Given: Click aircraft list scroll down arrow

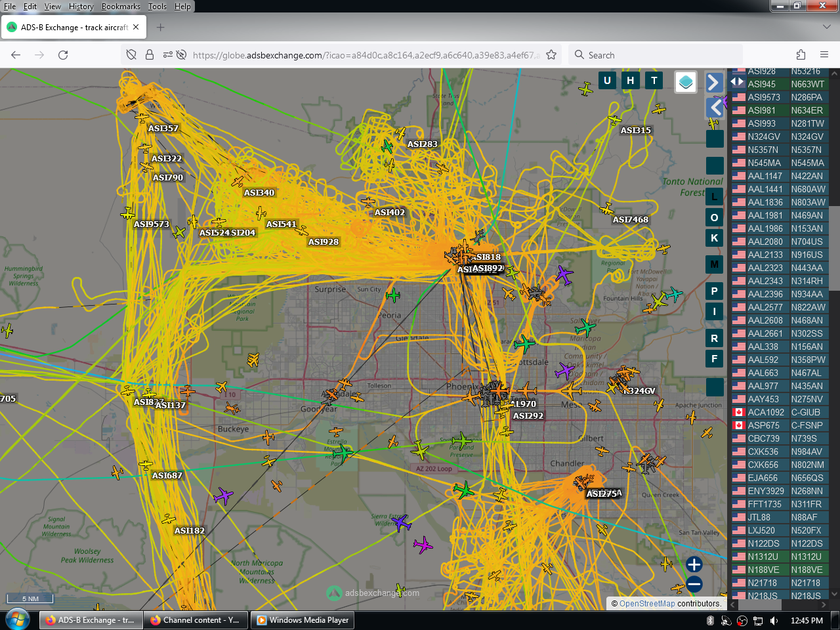Looking at the screenshot, I should 834,594.
